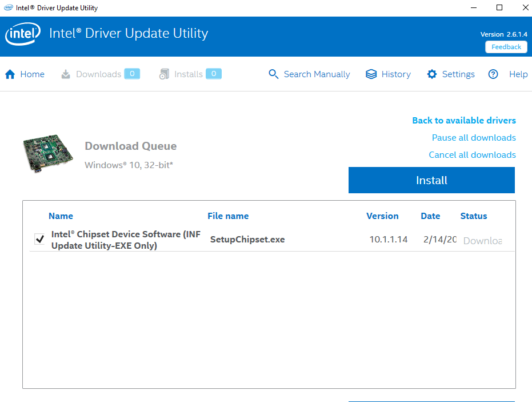Go back to available drivers

[464, 121]
